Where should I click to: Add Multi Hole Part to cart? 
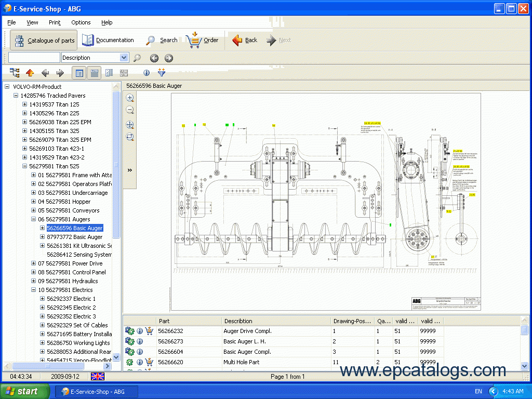[149, 362]
